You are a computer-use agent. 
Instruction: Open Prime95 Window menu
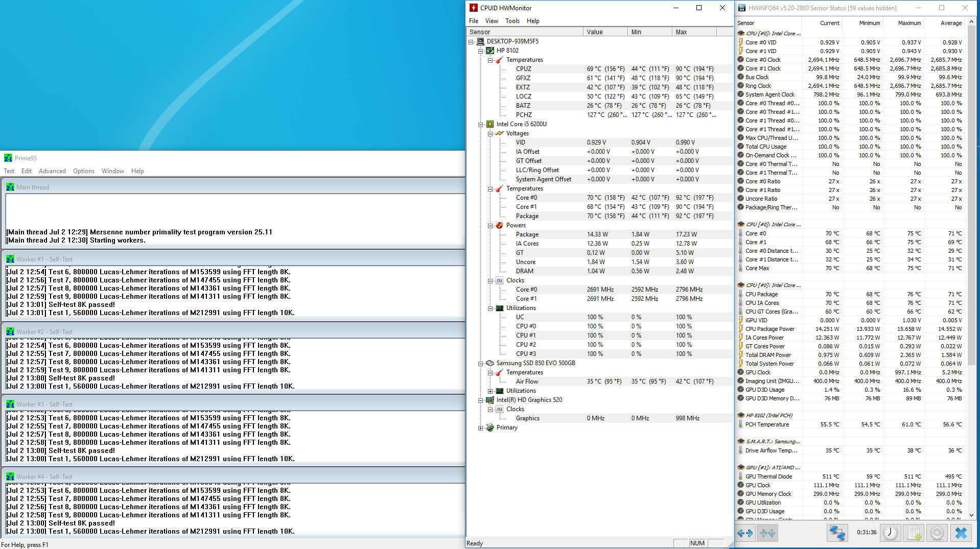pyautogui.click(x=113, y=171)
